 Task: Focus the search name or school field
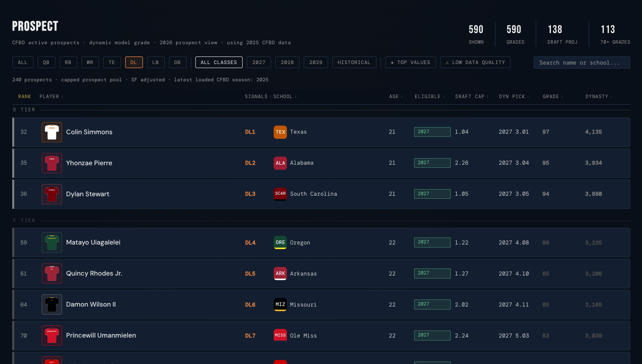582,63
